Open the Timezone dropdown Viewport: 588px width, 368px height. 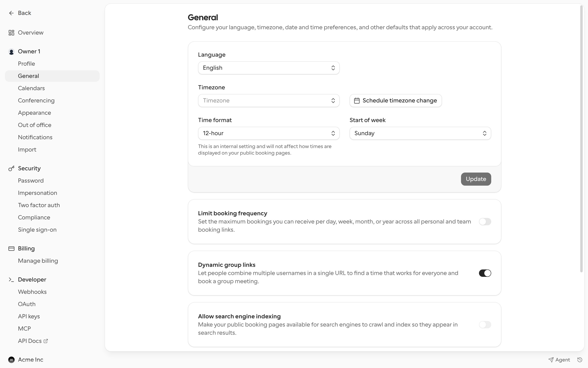pyautogui.click(x=269, y=101)
